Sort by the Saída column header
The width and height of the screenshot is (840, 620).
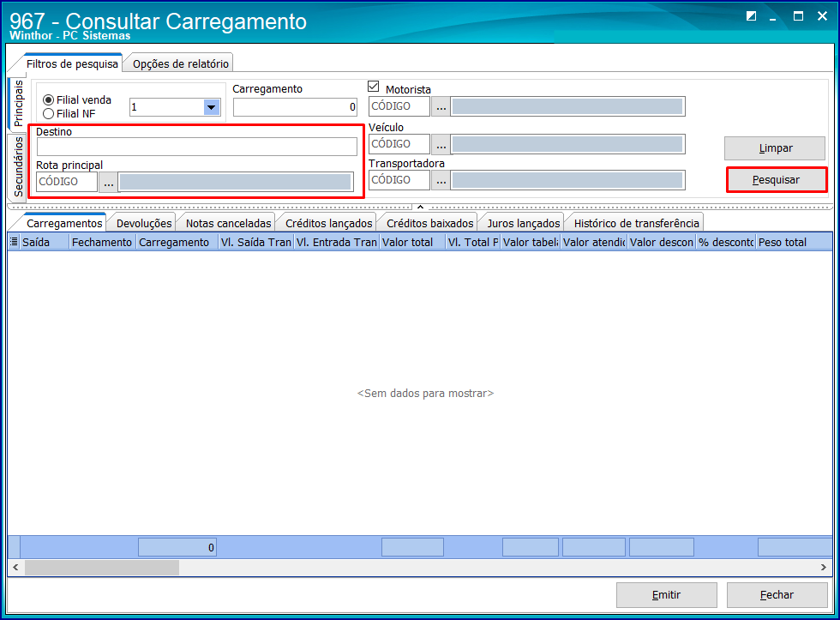click(x=45, y=242)
